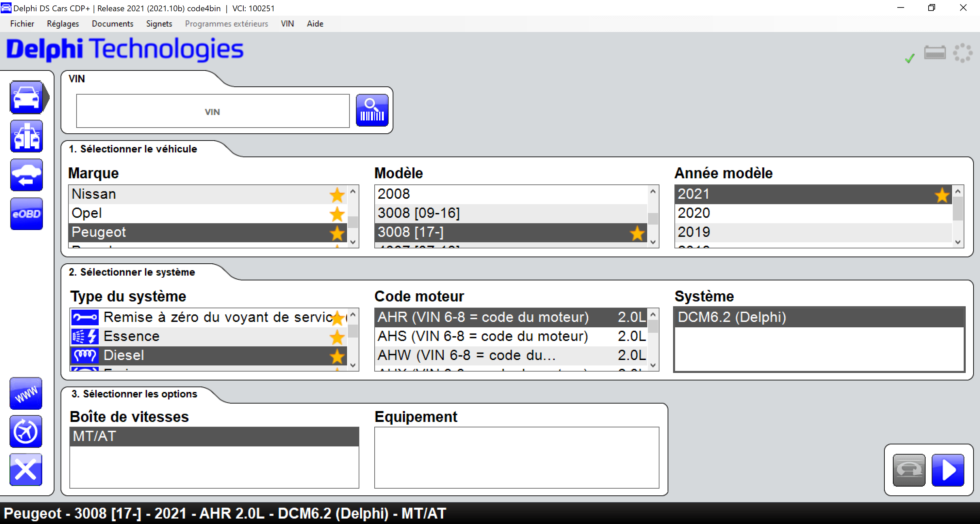Start generic diagnostics via the eOBD icon
Screen dimensions: 980x524
(26, 213)
